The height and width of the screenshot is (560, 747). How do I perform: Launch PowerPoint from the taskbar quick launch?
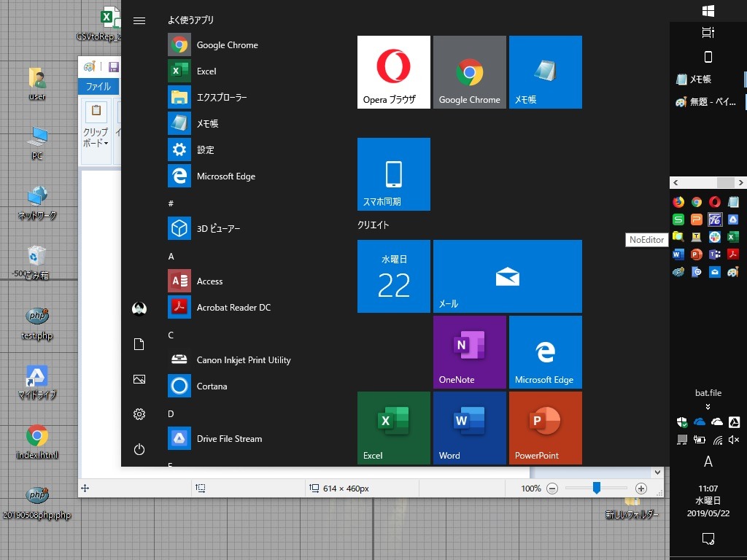coord(697,254)
